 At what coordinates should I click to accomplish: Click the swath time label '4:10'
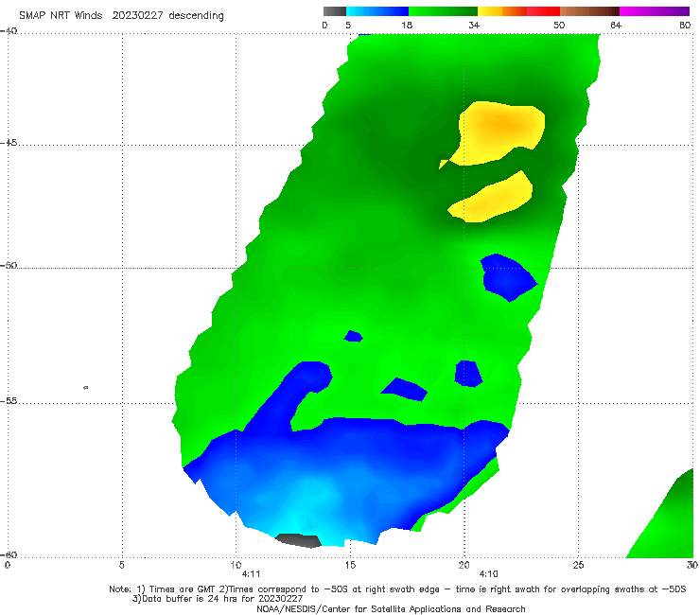coord(488,574)
